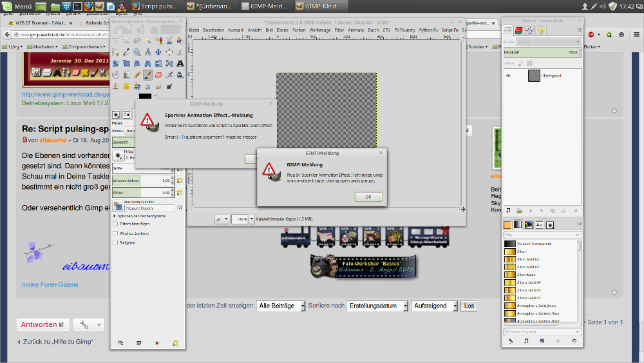Viewport: 644px width, 363px height.
Task: Click the black foreground color swatch
Action: 144,97
